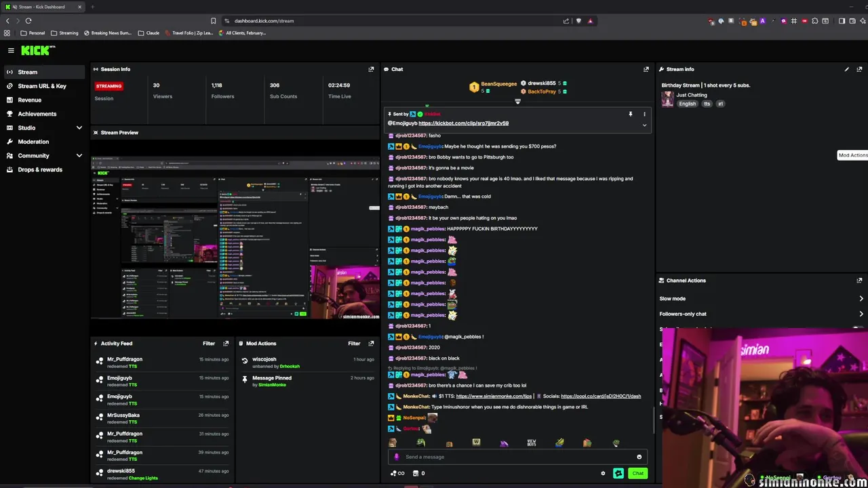Reload the browser page
This screenshot has width=868, height=488.
pos(28,21)
